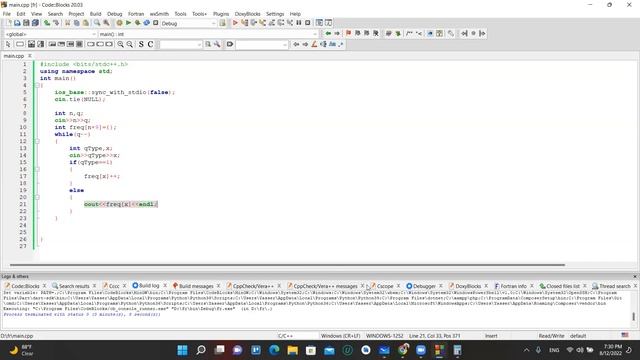Click the highlight occurrences marker icon
640x360 pixels.
coord(314,44)
